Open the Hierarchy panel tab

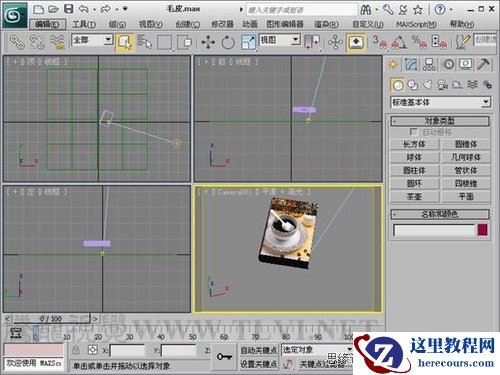pyautogui.click(x=429, y=64)
